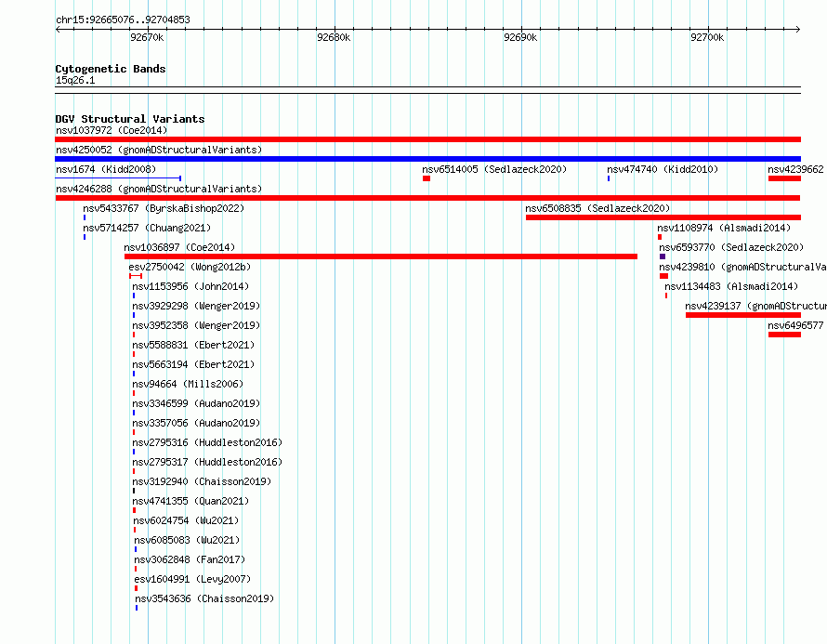The image size is (827, 644).
Task: Click the nsv4246288 (gnomADStructuralVariants) label
Action: tap(159, 189)
